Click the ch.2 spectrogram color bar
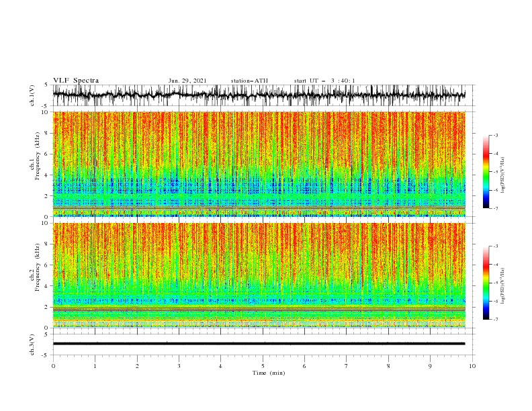The image size is (532, 411). [x=486, y=283]
